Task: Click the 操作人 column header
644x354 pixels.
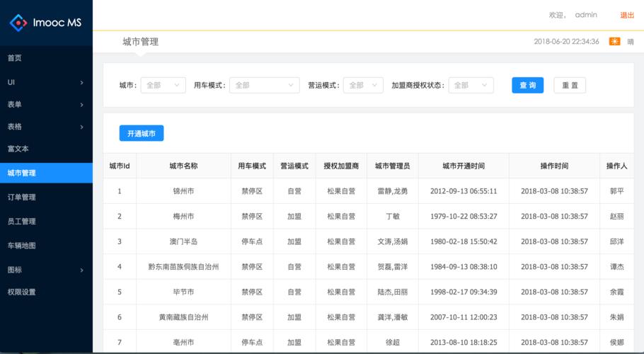Action: pos(617,166)
